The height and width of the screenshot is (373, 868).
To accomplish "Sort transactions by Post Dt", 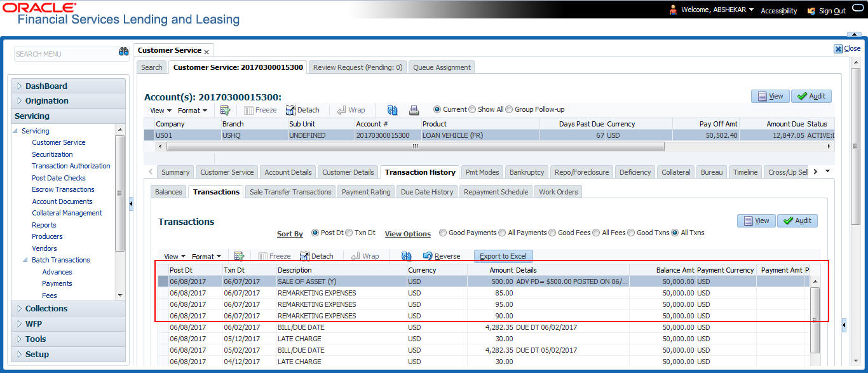I will [x=315, y=233].
